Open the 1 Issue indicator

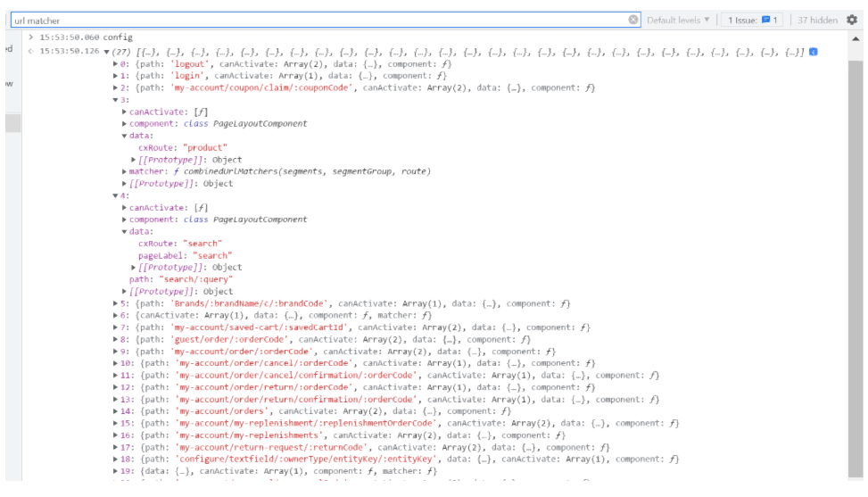click(x=752, y=20)
